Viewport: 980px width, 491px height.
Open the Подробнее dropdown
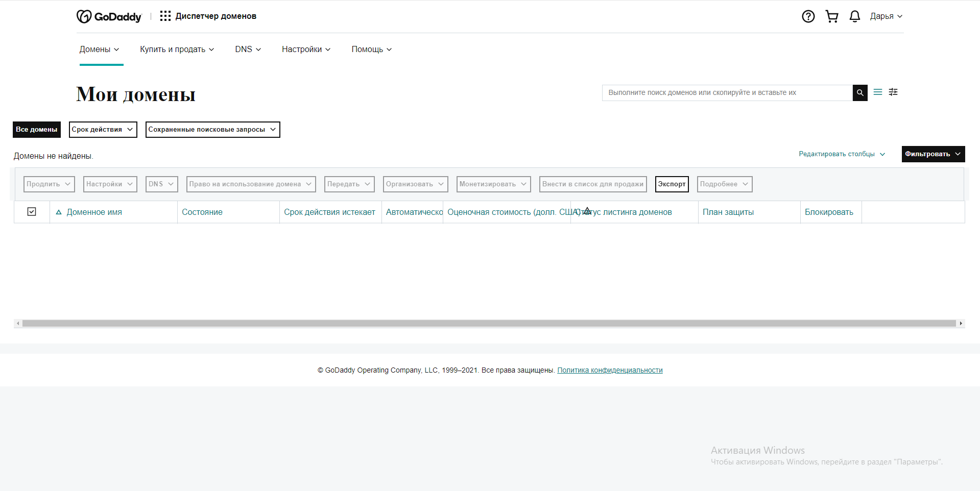point(725,184)
